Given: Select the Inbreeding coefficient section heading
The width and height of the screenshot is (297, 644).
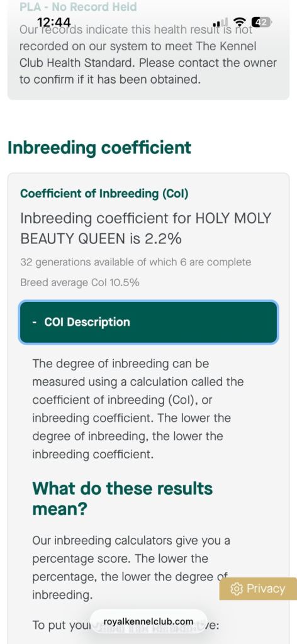Looking at the screenshot, I should click(x=99, y=147).
